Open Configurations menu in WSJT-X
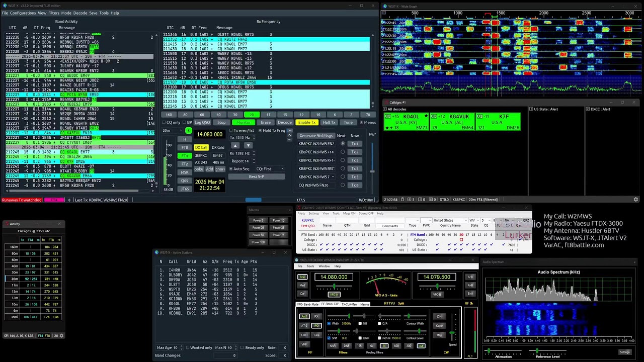Viewport: 644px width, 362px height. (x=23, y=13)
